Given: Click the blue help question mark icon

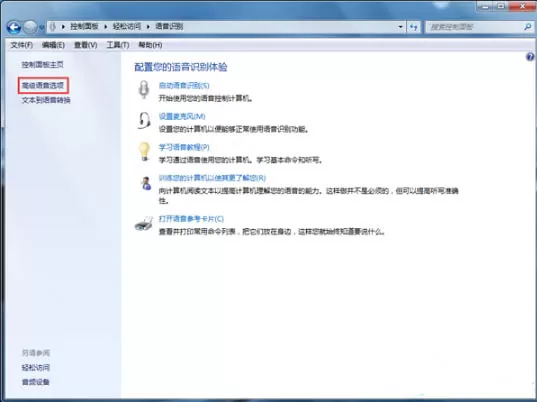Looking at the screenshot, I should pos(530,57).
